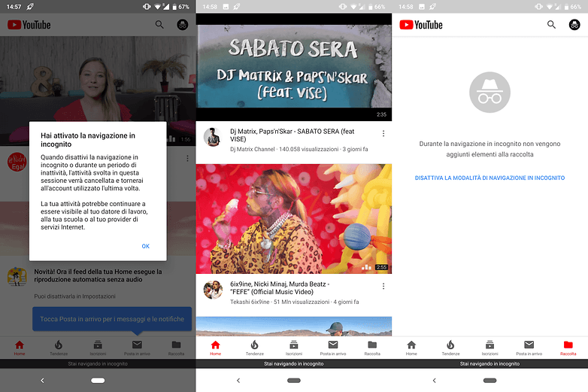Play the SABATO SERA video thumbnail
This screenshot has height=392, width=588.
[294, 68]
